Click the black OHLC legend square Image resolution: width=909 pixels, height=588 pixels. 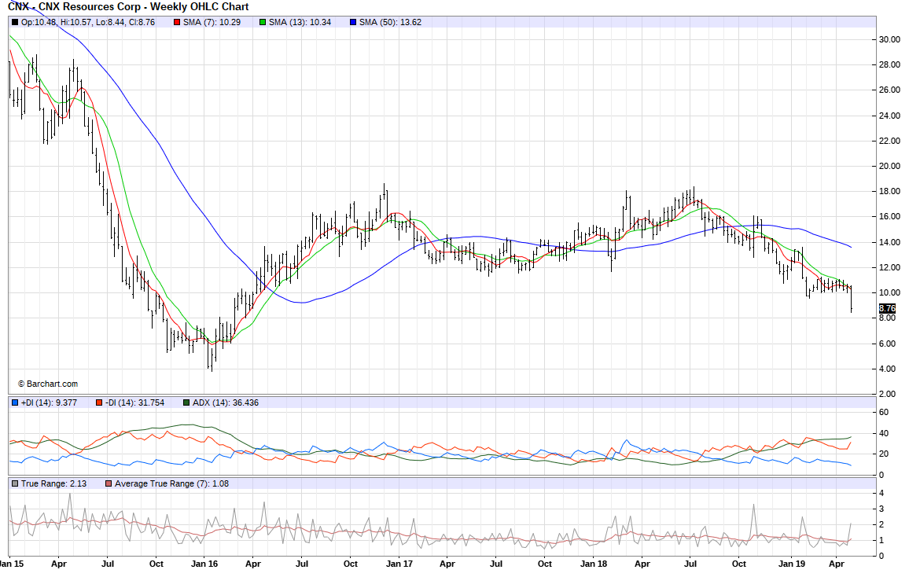15,23
